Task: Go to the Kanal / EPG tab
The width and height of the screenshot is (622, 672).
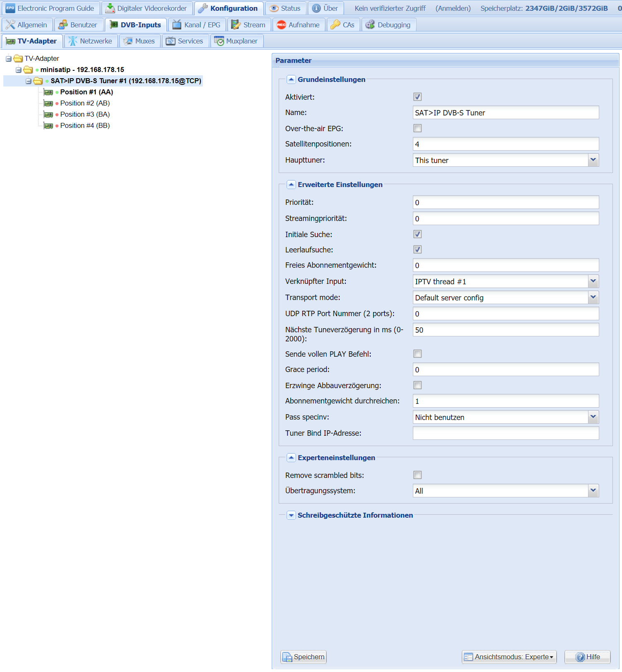Action: pos(197,25)
